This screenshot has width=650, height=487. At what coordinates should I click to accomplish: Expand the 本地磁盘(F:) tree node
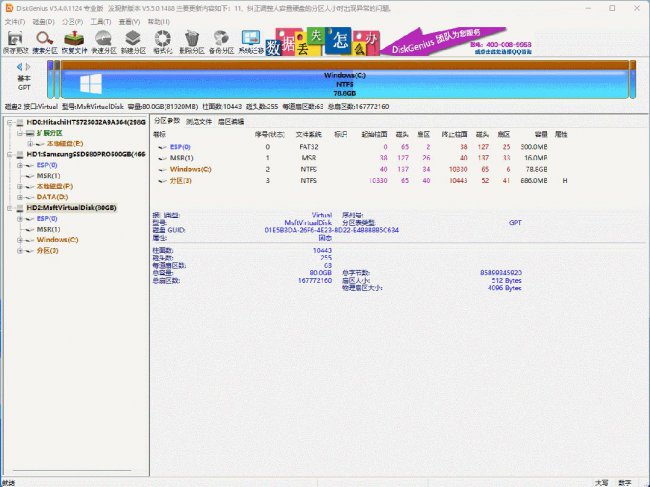[x=19, y=187]
